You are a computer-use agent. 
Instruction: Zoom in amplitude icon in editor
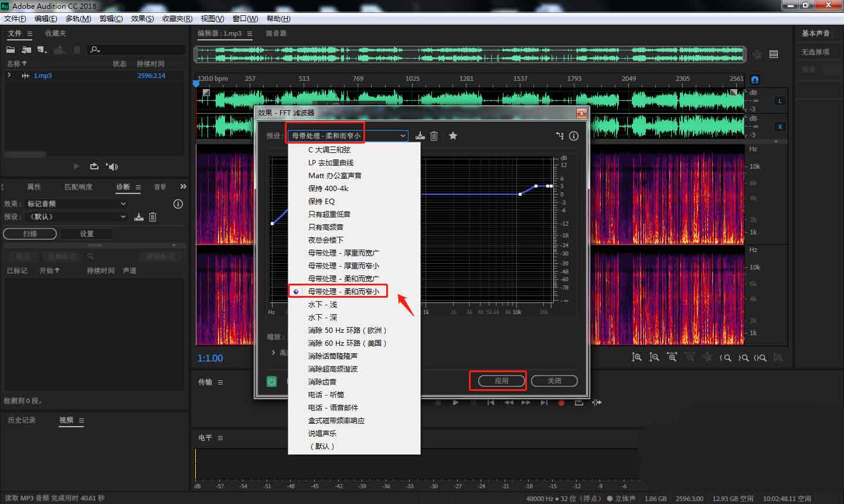tap(637, 357)
